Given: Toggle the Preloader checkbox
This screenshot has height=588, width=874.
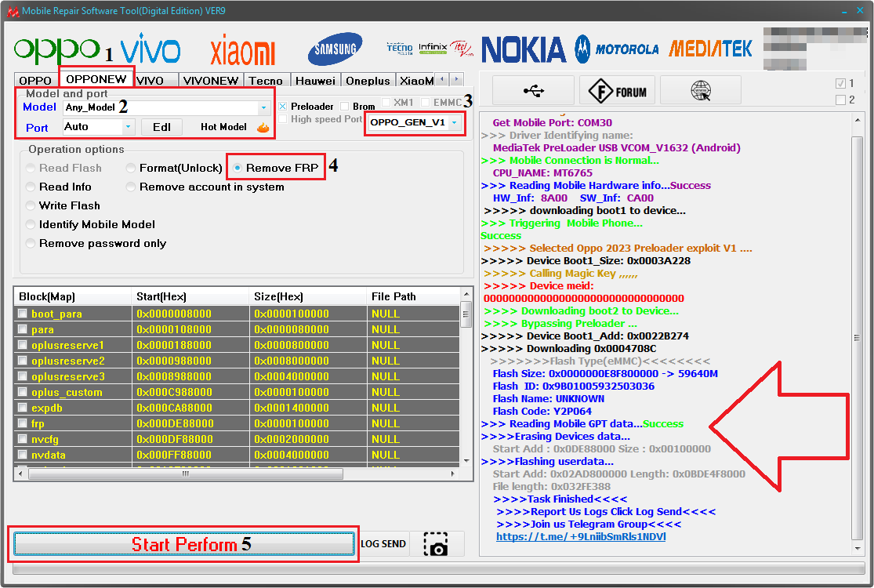Looking at the screenshot, I should [x=283, y=106].
